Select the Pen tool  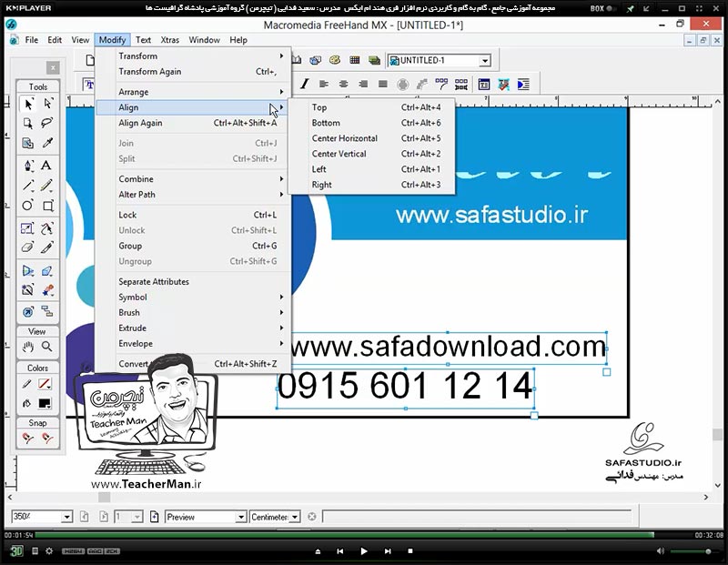28,166
